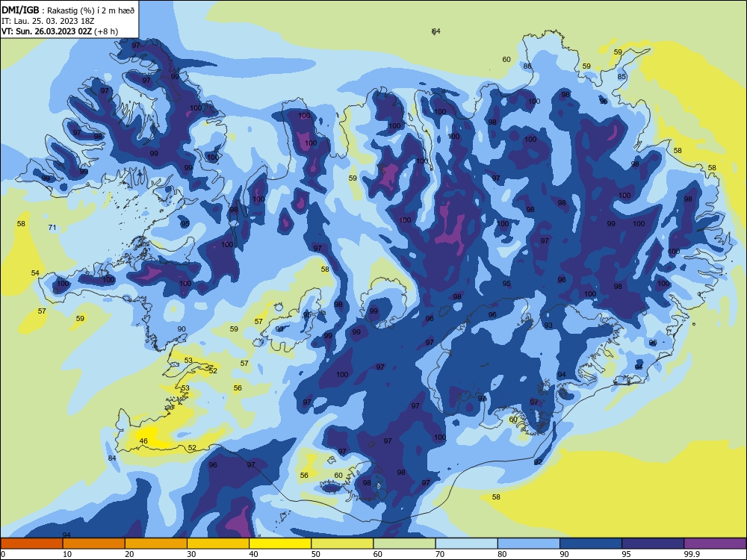The width and height of the screenshot is (747, 560).
Task: Click the 'IT: Lau. 25. 03. 2023 18Z' line
Action: 48,21
